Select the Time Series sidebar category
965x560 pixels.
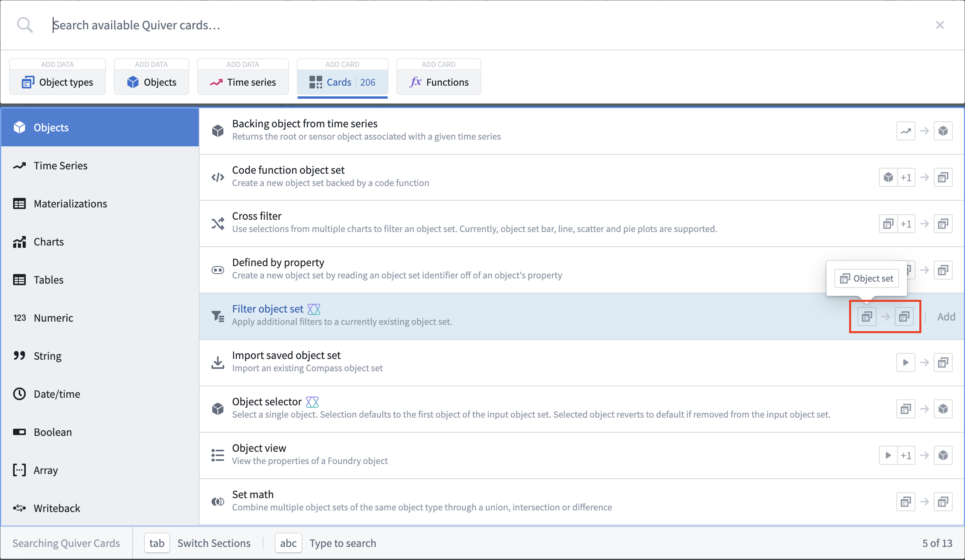pyautogui.click(x=100, y=165)
